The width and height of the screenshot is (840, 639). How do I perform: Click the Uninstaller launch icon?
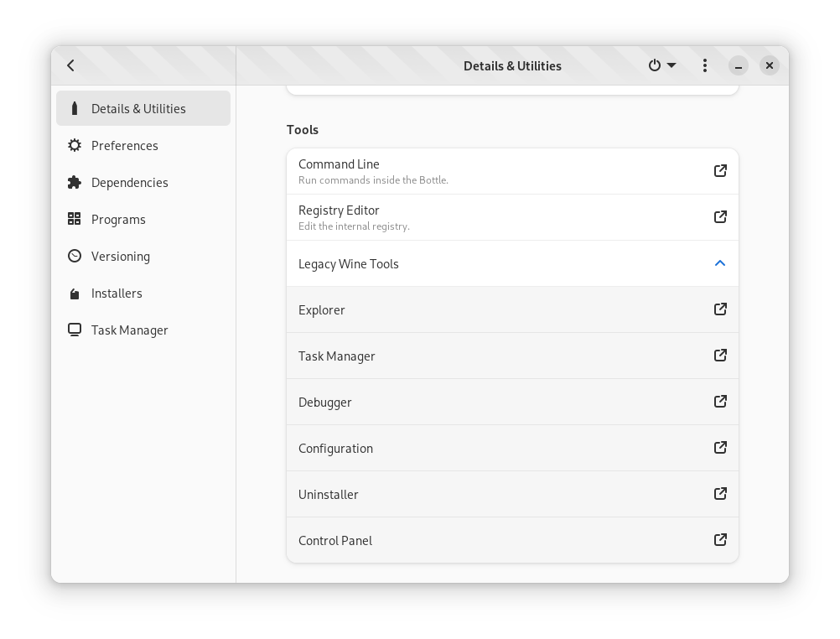point(720,494)
